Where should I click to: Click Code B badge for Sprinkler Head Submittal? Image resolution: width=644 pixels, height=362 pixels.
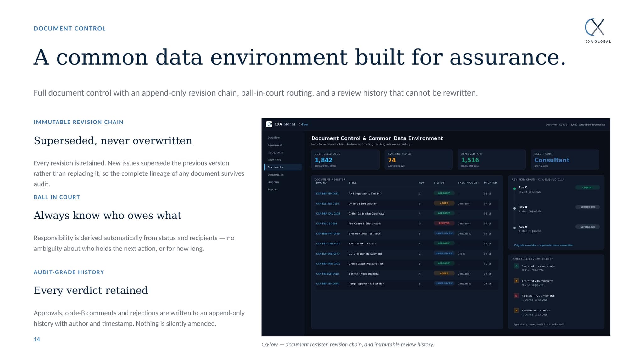(x=444, y=273)
